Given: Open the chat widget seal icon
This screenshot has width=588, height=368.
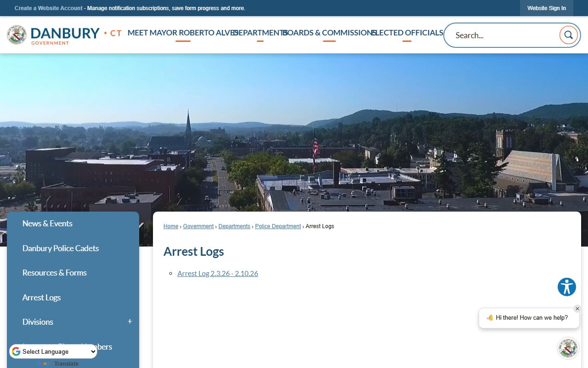Looking at the screenshot, I should (x=568, y=348).
